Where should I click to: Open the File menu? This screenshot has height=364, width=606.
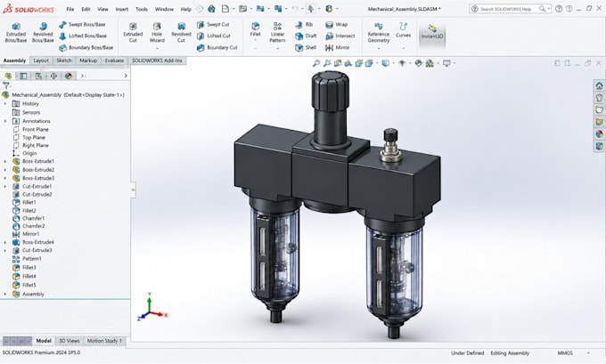pyautogui.click(x=70, y=9)
